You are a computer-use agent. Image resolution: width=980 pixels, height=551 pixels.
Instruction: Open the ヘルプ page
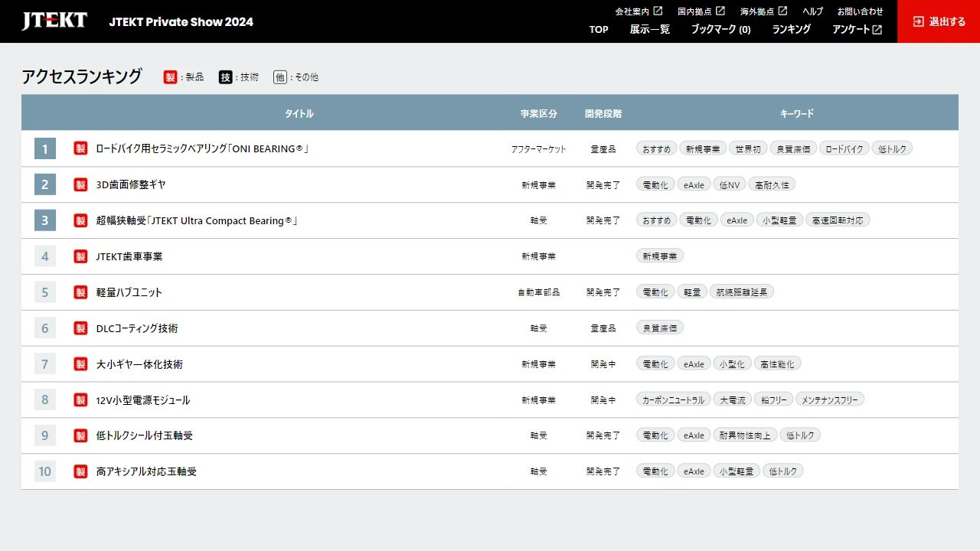tap(813, 11)
